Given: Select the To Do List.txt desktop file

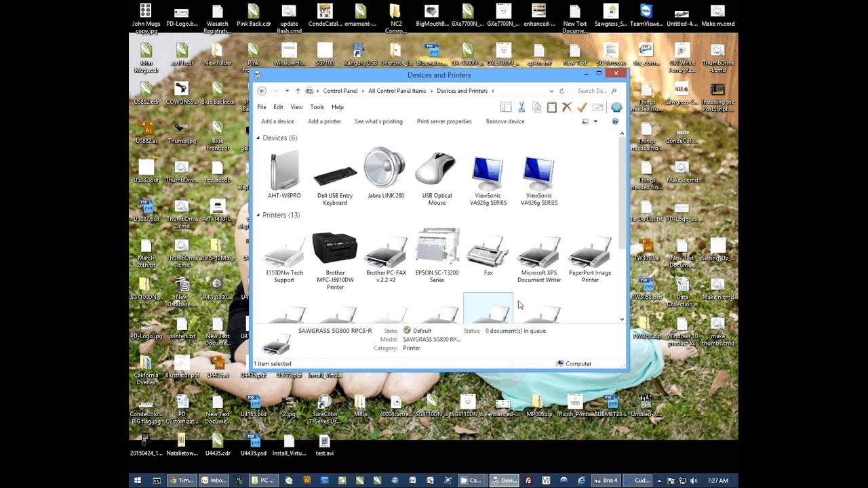Looking at the screenshot, I should coord(645,211).
